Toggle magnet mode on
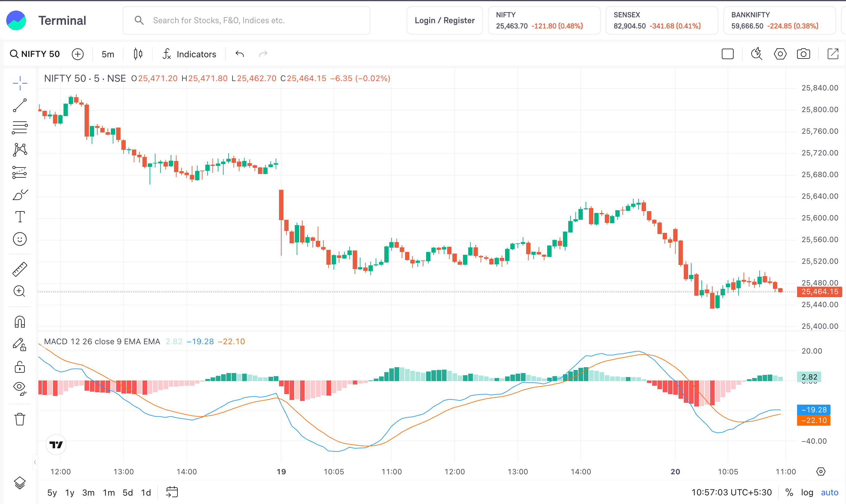Screen dimensions: 846x504 click(x=20, y=322)
